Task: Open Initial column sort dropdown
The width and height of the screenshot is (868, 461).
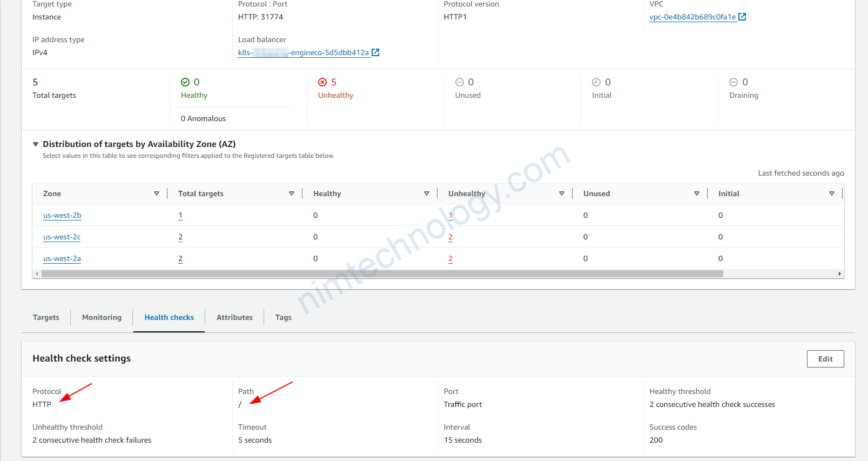Action: click(832, 193)
